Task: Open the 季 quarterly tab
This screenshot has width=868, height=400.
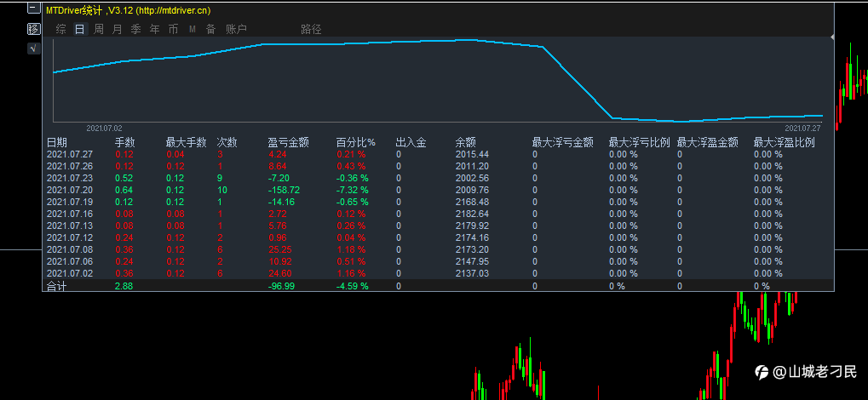Action: pyautogui.click(x=136, y=29)
